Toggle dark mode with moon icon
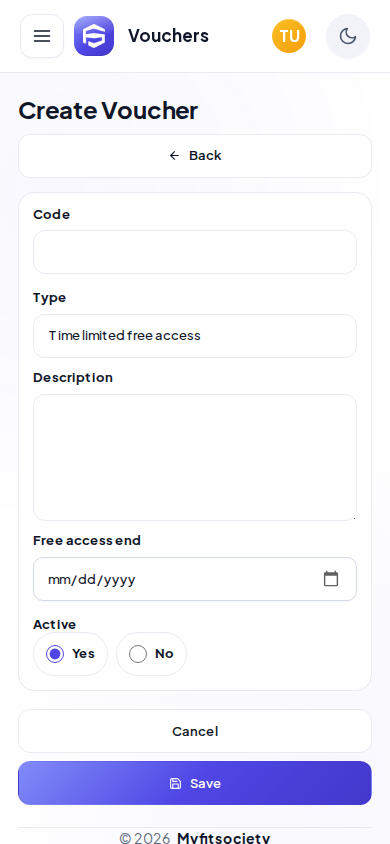Screen dimensions: 390x844 click(348, 36)
